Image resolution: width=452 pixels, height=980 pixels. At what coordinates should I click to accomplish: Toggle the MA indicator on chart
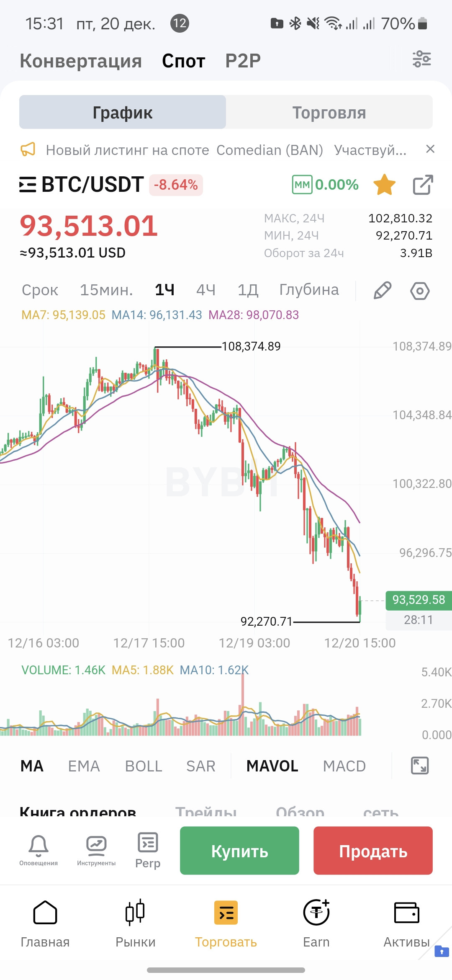pos(32,766)
